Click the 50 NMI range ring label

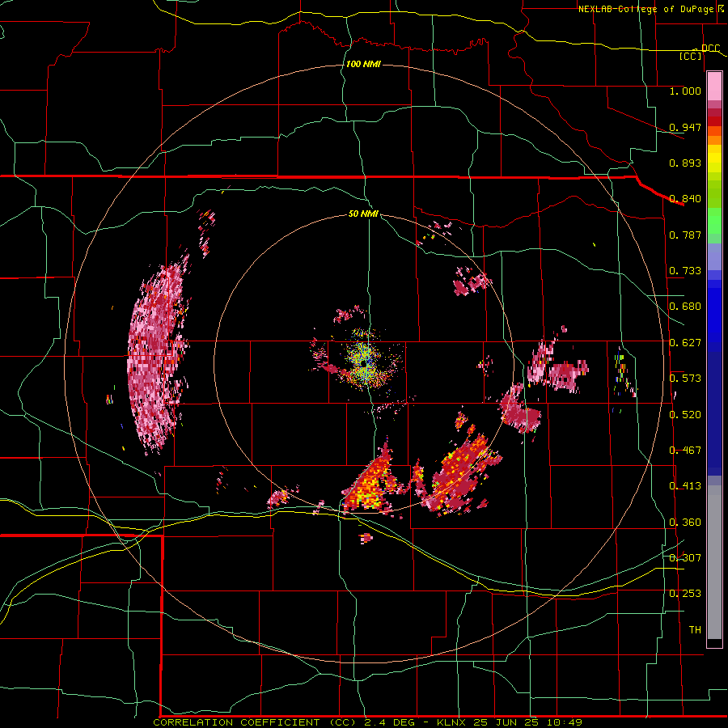click(363, 214)
